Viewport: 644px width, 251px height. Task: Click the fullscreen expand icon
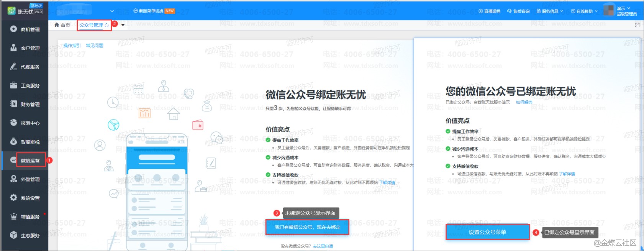pos(637,25)
